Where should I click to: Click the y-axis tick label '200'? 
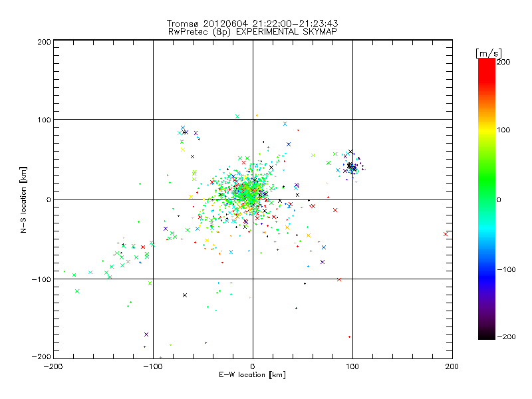click(44, 42)
